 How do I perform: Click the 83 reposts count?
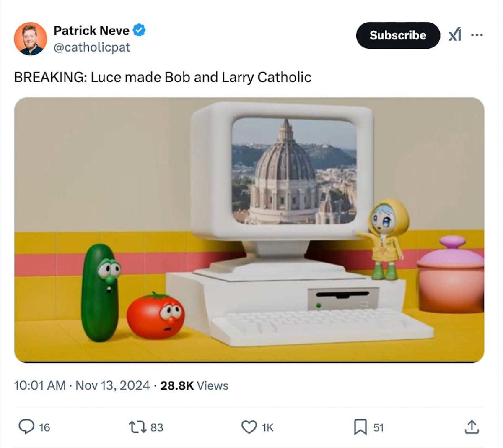coord(157,427)
